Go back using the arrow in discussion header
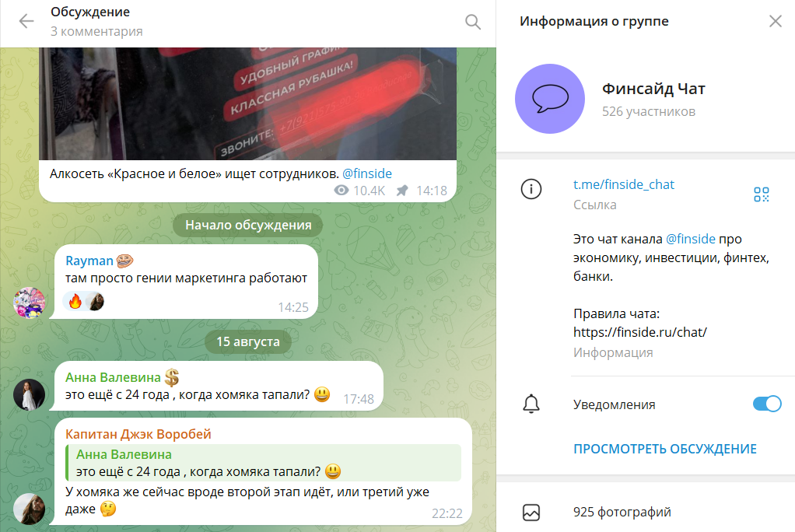Screen dimensions: 795x532 (x=26, y=21)
